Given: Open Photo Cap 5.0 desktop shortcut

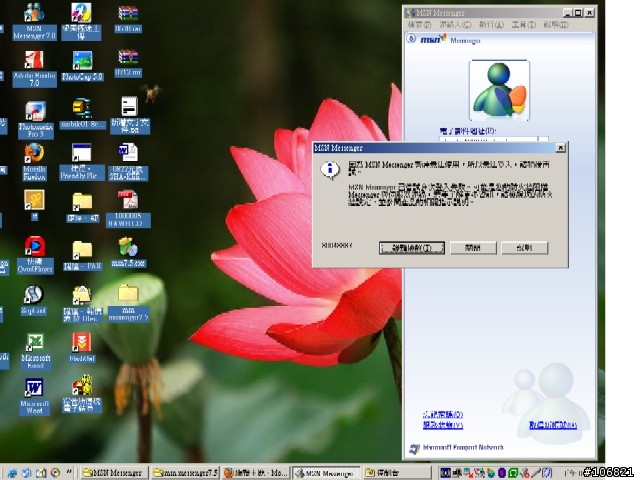Looking at the screenshot, I should [x=82, y=65].
